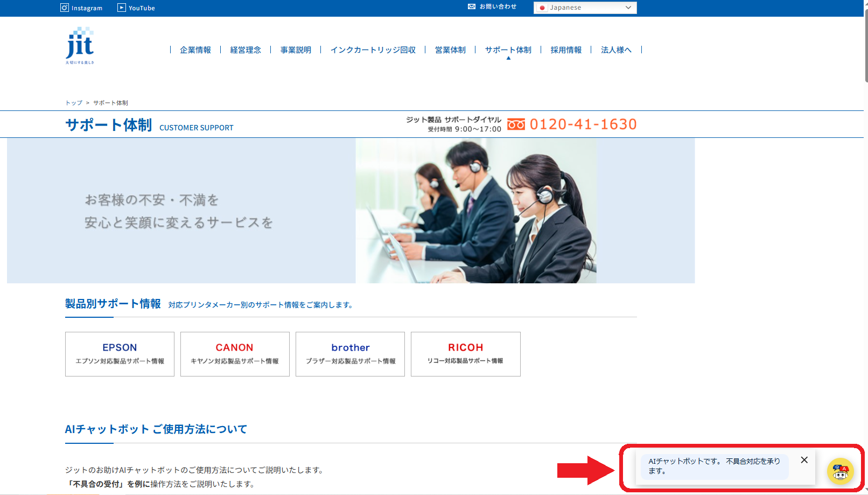Image resolution: width=868 pixels, height=495 pixels.
Task: Open CANON support information
Action: click(x=235, y=354)
